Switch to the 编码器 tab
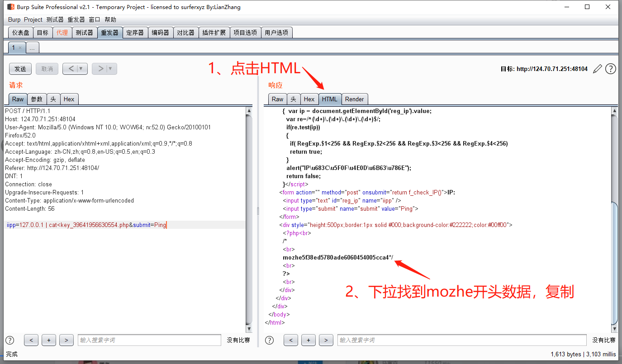Screen dimensions: 622x364 click(160, 33)
